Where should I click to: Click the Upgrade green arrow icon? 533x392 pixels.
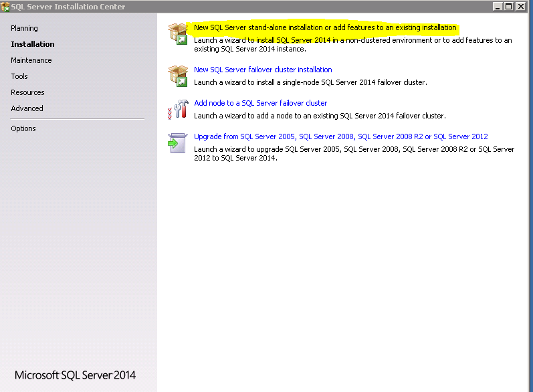point(177,143)
